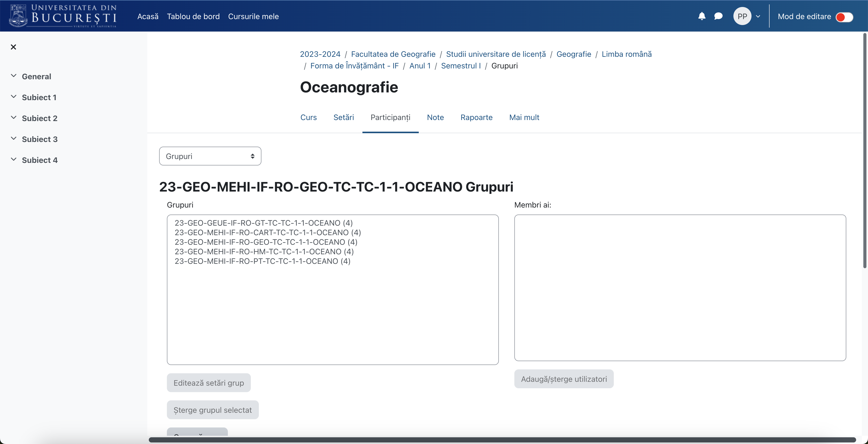Open Subiect 1 in the course index
Viewport: 868px width, 444px height.
(x=39, y=97)
